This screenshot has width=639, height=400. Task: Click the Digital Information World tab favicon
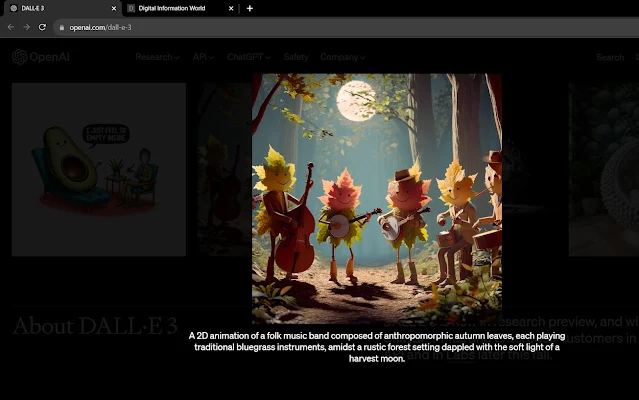click(x=131, y=8)
